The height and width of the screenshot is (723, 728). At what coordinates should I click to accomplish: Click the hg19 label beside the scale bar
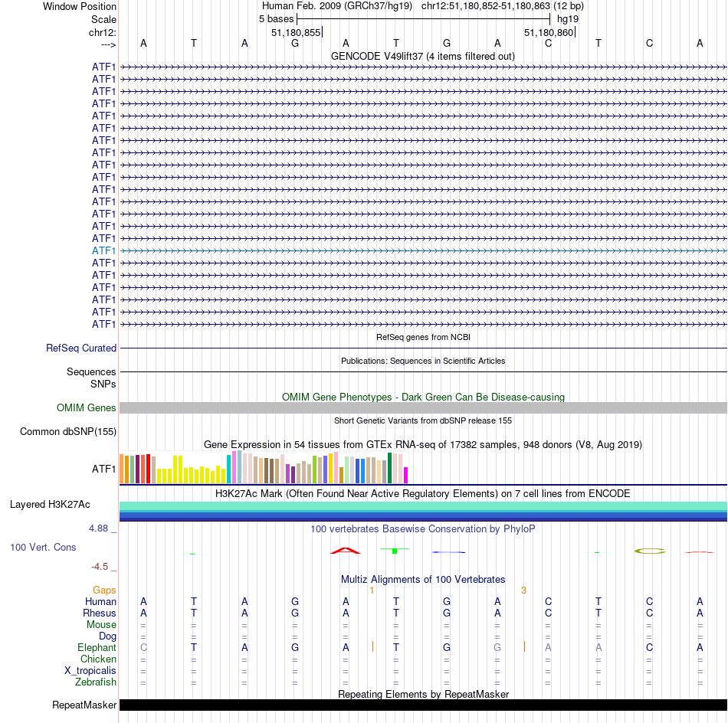(x=568, y=19)
